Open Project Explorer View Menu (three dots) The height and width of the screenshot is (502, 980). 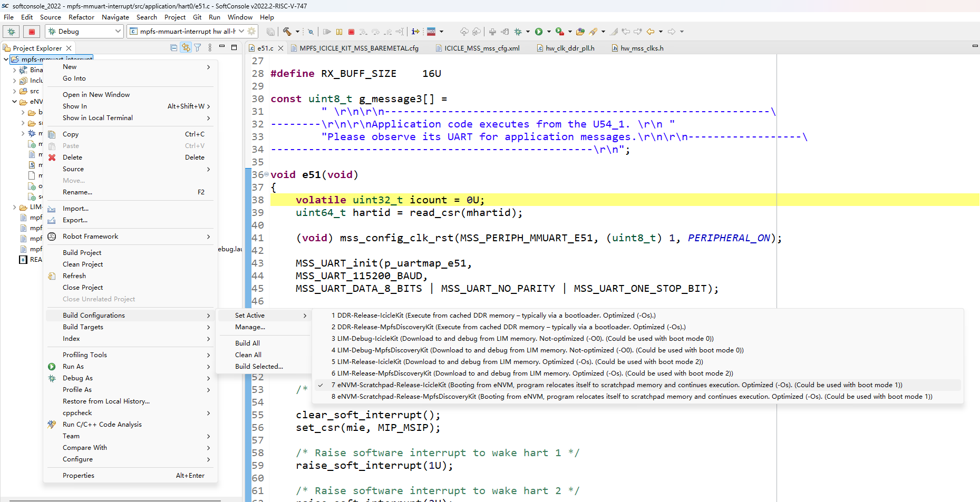click(210, 48)
